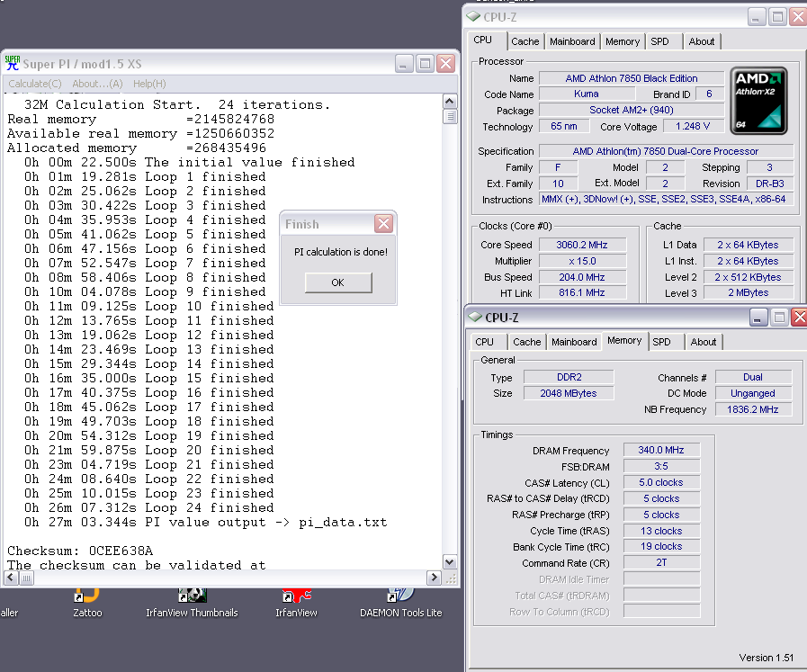807x672 pixels.
Task: Open the IrfanView Thumbnails desktop shortcut
Action: click(x=192, y=602)
